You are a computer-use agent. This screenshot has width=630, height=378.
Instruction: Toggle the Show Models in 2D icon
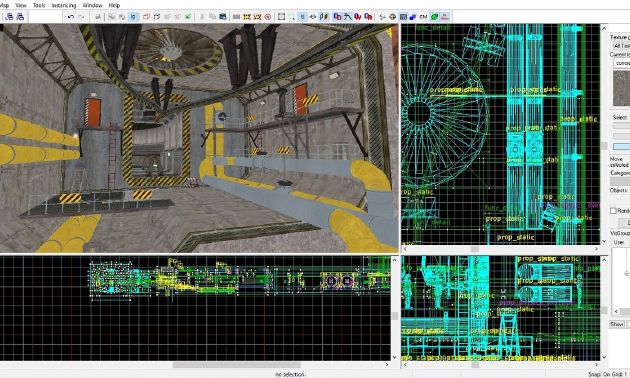click(403, 17)
